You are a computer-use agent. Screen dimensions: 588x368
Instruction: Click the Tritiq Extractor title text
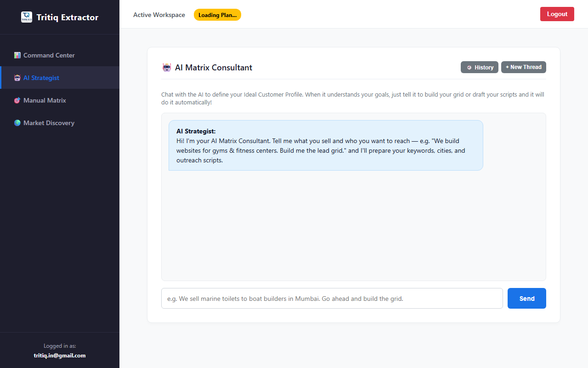pos(68,17)
